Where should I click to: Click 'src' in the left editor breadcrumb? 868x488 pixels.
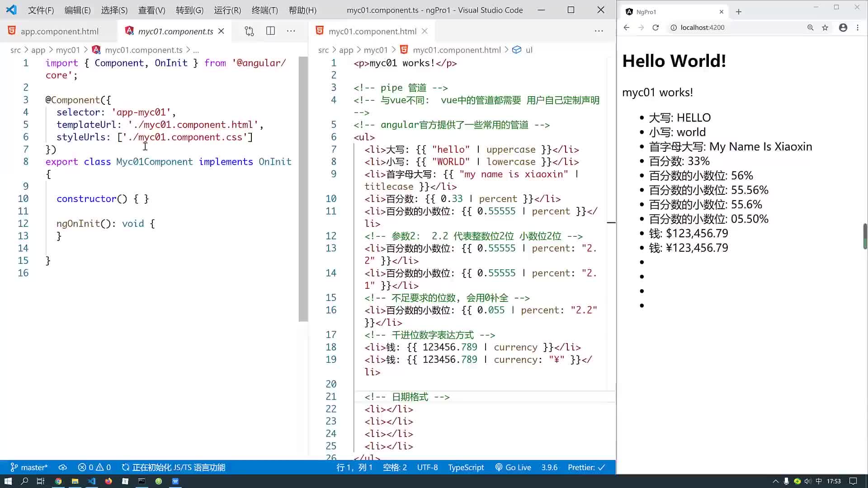point(15,50)
